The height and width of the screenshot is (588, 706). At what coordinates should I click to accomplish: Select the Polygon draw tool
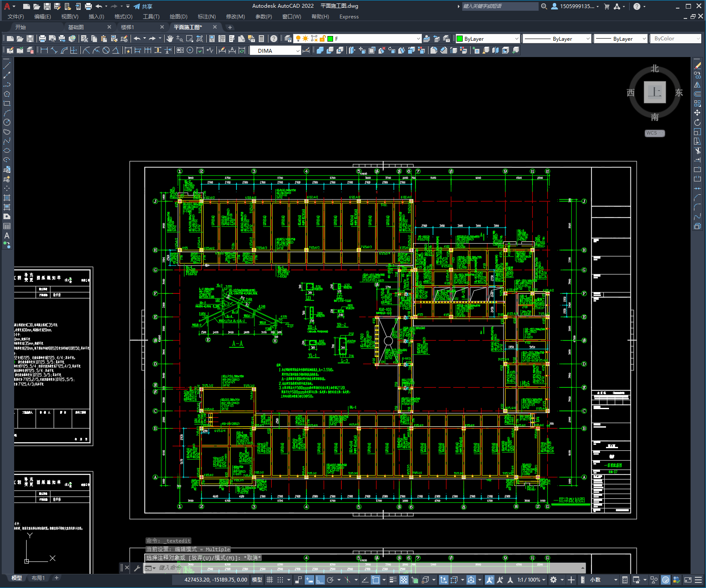7,94
